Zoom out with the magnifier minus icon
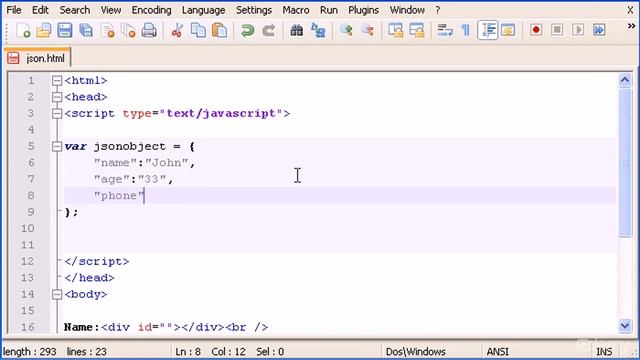The height and width of the screenshot is (360, 640). point(367,31)
